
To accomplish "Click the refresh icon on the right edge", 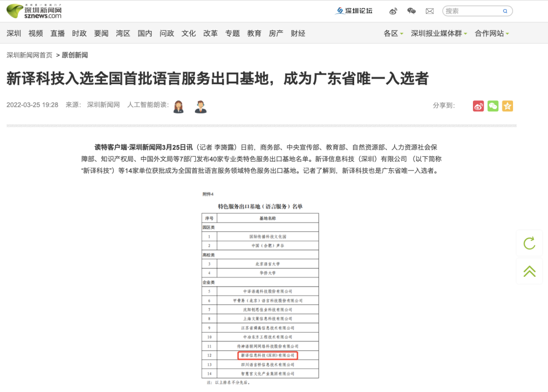I will [529, 243].
